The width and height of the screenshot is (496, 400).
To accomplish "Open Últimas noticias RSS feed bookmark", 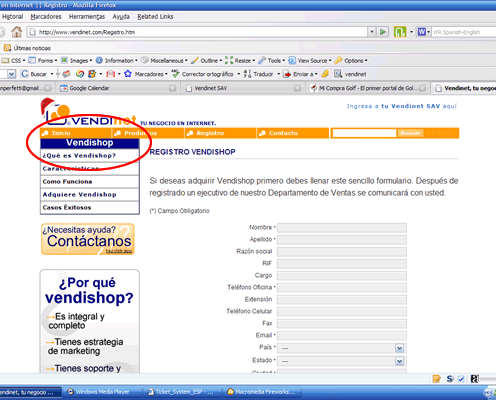I will pyautogui.click(x=27, y=48).
